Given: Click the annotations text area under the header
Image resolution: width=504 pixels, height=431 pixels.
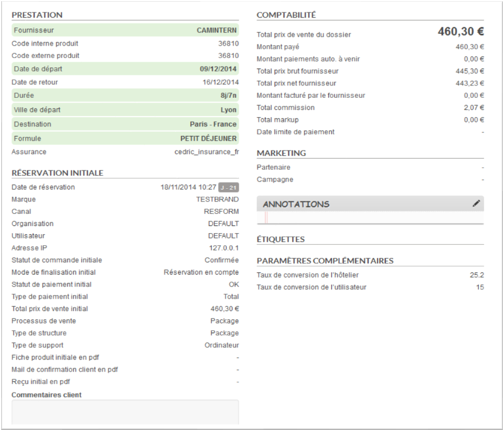Looking at the screenshot, I should pos(370,218).
